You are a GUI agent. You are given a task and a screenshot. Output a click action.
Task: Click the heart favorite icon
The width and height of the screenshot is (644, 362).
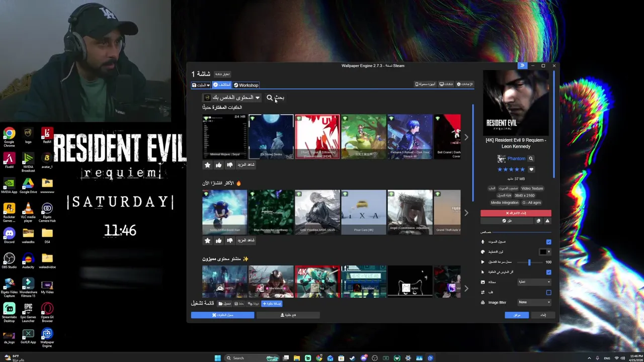pos(531,169)
